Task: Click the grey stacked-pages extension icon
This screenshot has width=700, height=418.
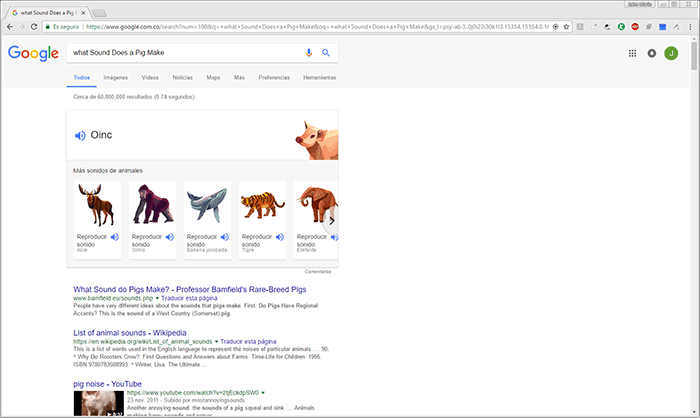Action: pyautogui.click(x=649, y=27)
